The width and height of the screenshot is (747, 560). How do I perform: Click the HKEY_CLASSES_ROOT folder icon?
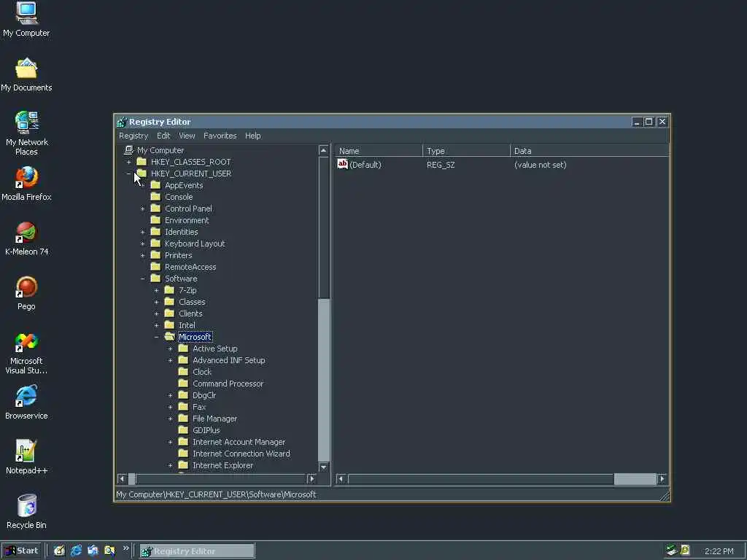pos(142,161)
